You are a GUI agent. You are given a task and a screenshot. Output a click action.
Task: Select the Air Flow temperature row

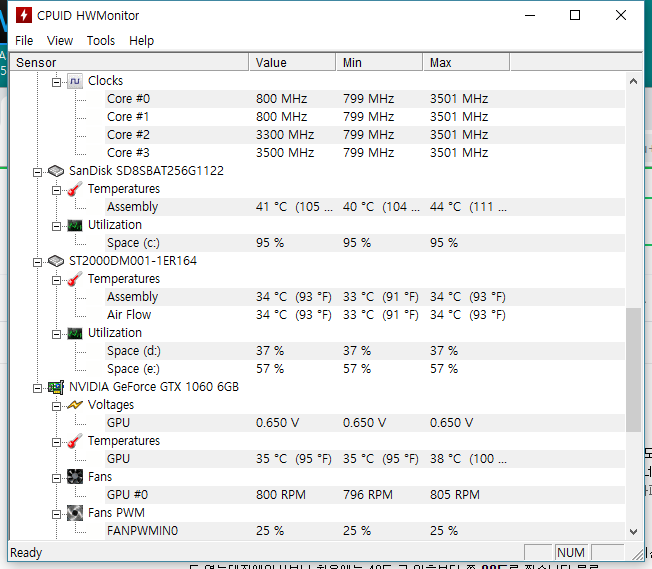(365, 315)
